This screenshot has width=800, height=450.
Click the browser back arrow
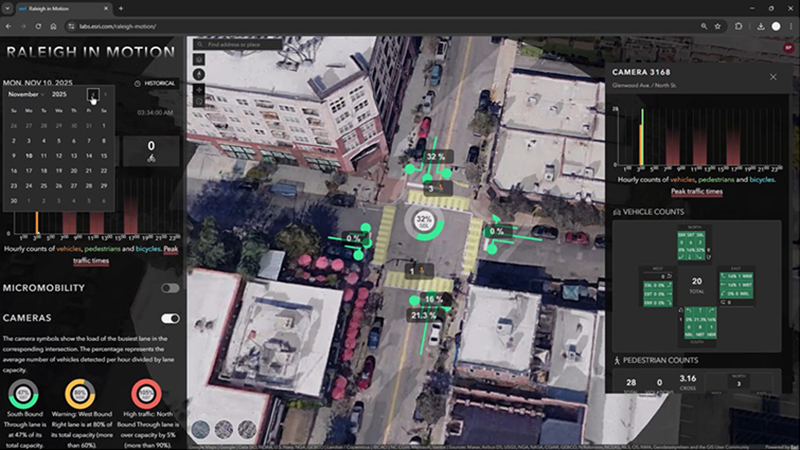(8, 26)
